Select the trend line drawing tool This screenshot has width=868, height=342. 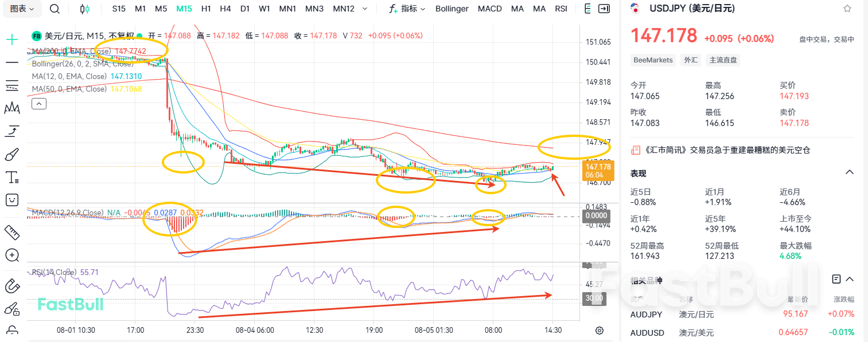coord(11,63)
